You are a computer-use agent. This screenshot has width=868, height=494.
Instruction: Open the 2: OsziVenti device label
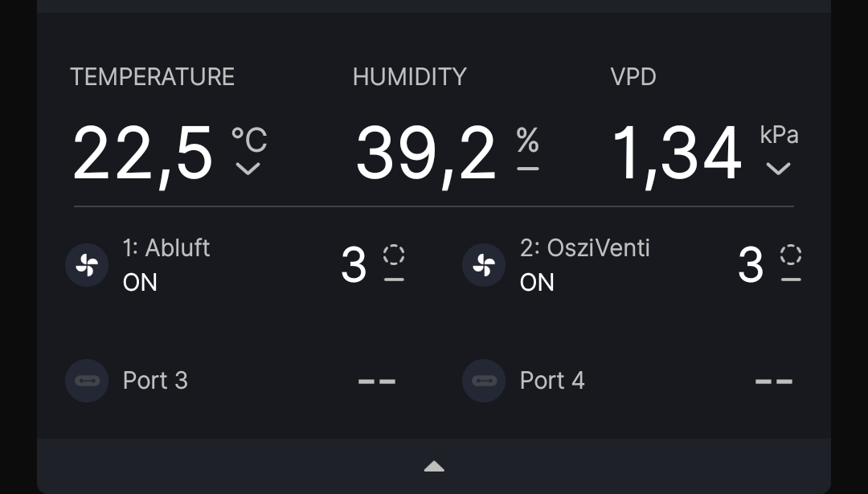584,247
